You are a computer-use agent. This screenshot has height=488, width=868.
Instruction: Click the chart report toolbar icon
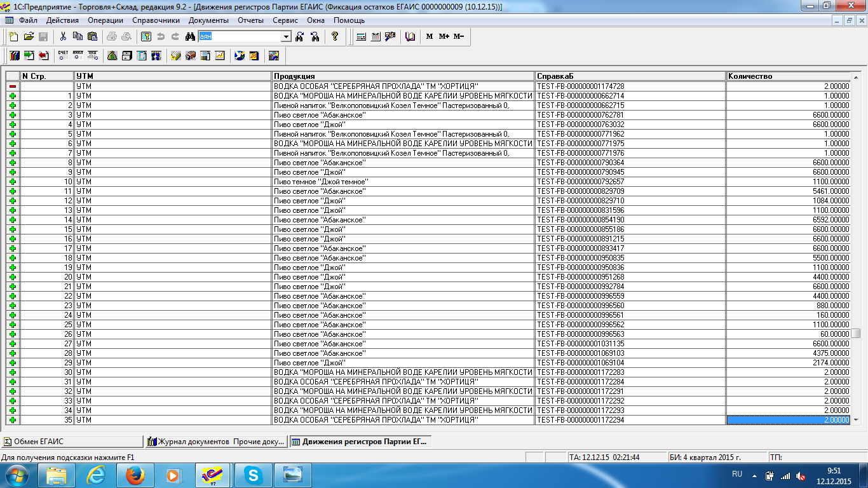pos(219,55)
